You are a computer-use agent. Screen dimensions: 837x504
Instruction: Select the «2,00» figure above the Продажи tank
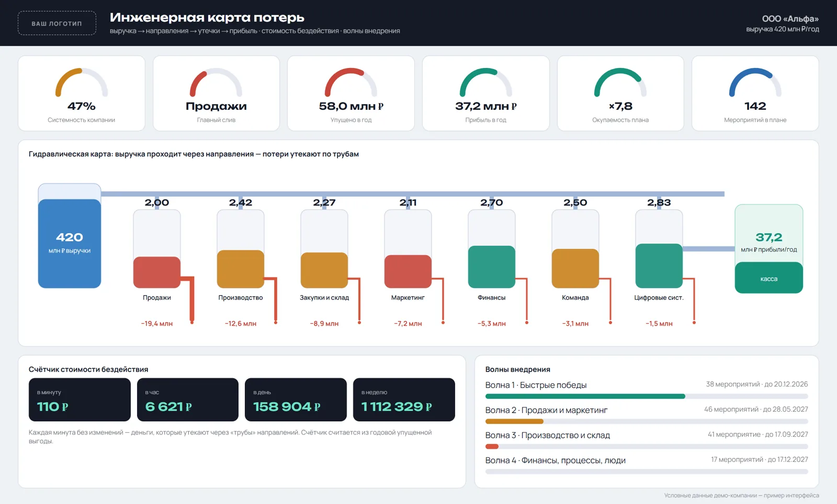157,202
